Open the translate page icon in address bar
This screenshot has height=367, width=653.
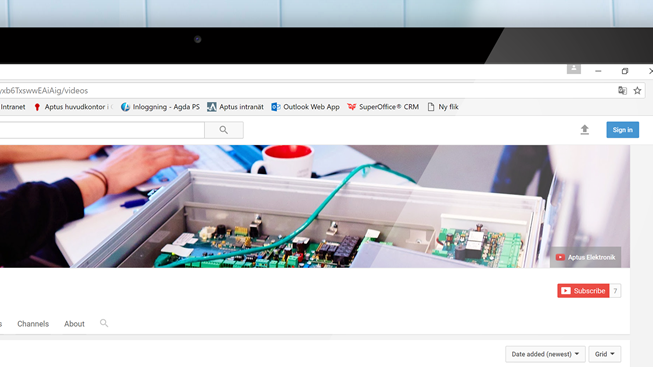(622, 90)
